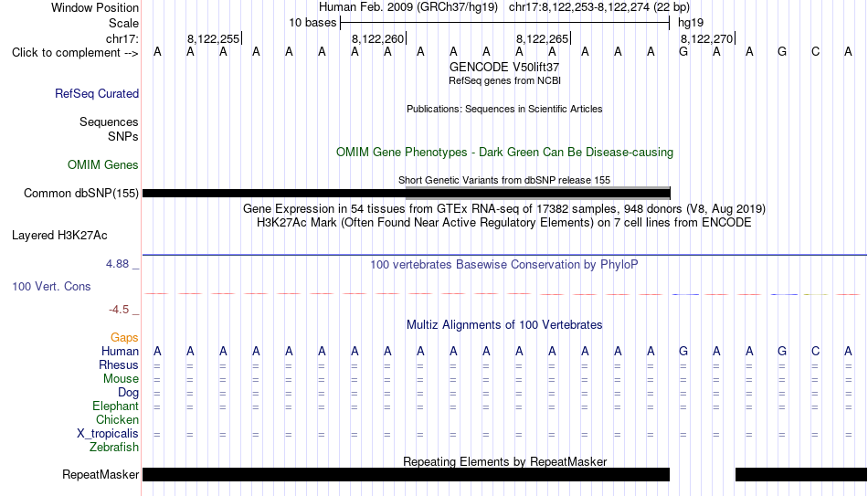Image resolution: width=868 pixels, height=496 pixels.
Task: Click the chr17:8,122,253-8,122,274 position text
Action: (599, 7)
